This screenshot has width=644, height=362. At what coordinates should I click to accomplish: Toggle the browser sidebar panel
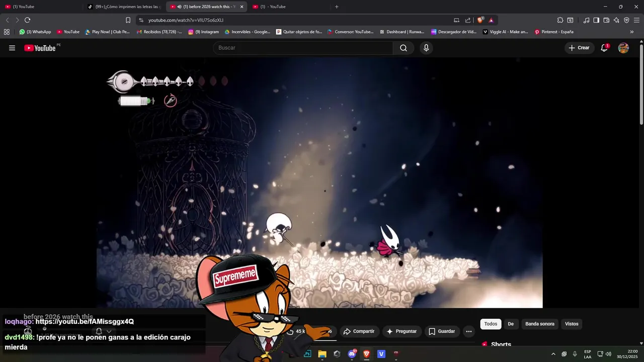tap(596, 20)
